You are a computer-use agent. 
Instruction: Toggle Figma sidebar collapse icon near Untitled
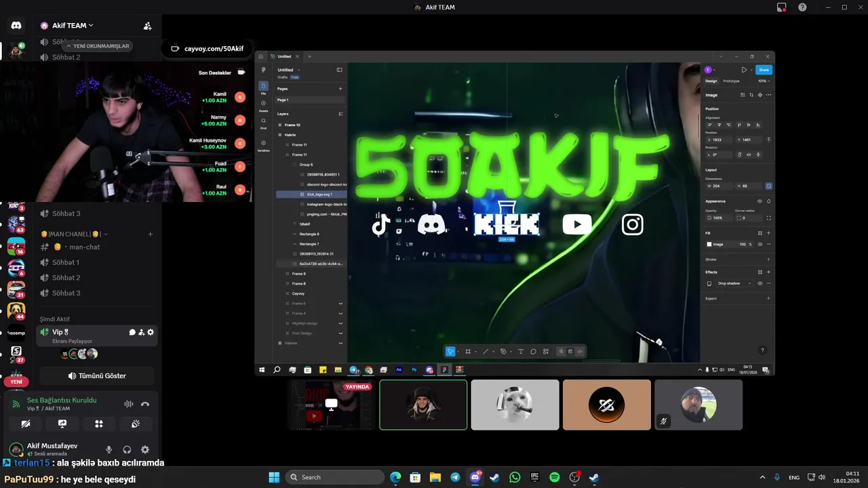click(x=339, y=70)
